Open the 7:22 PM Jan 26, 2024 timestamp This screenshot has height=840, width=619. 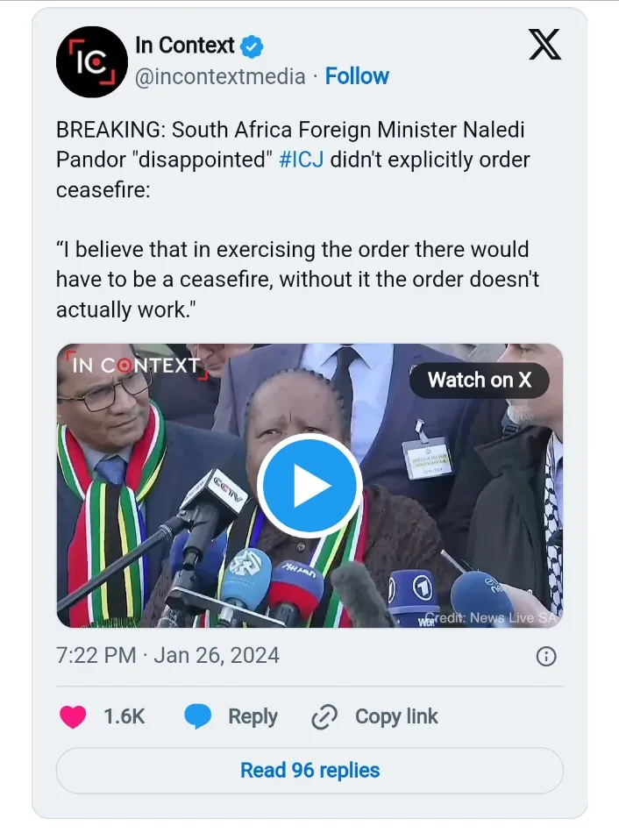pyautogui.click(x=167, y=655)
